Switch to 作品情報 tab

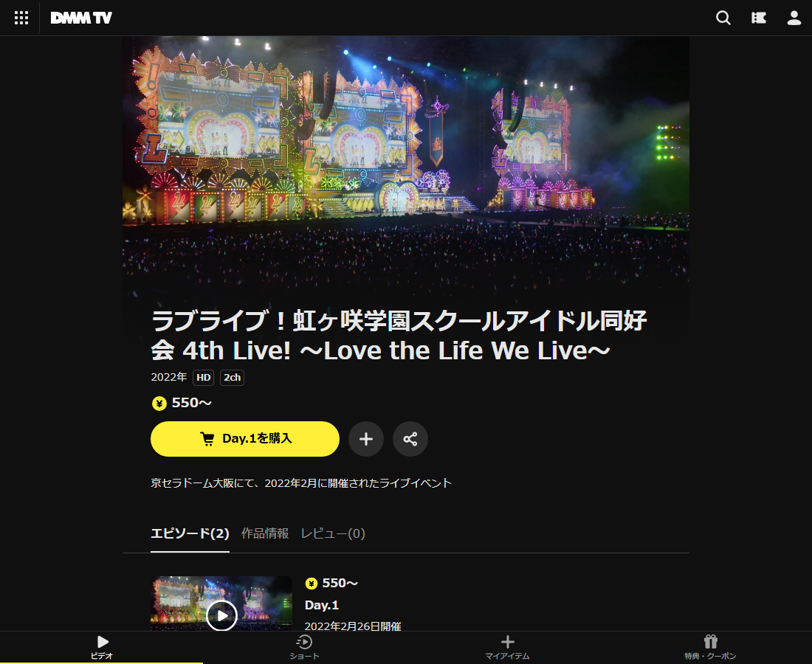265,533
